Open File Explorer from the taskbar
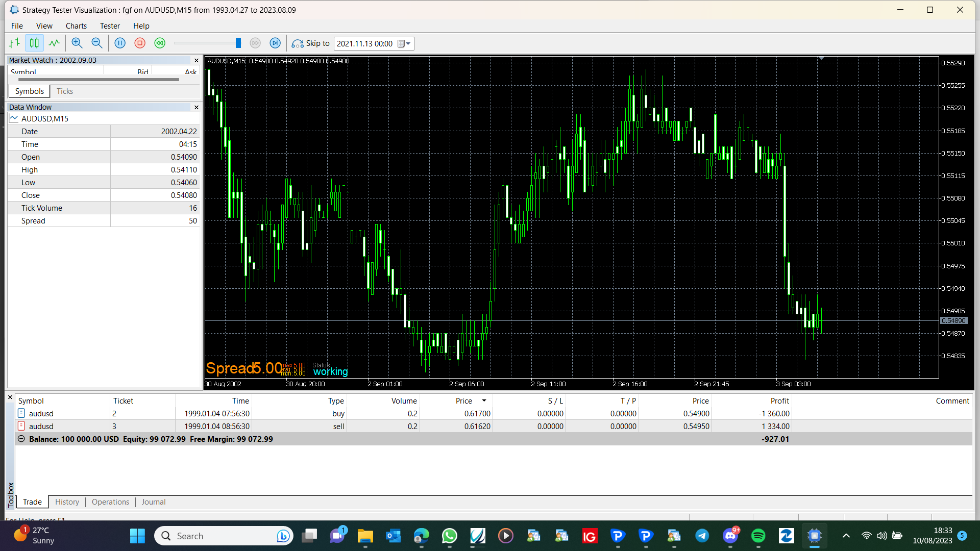The image size is (980, 551). (365, 536)
